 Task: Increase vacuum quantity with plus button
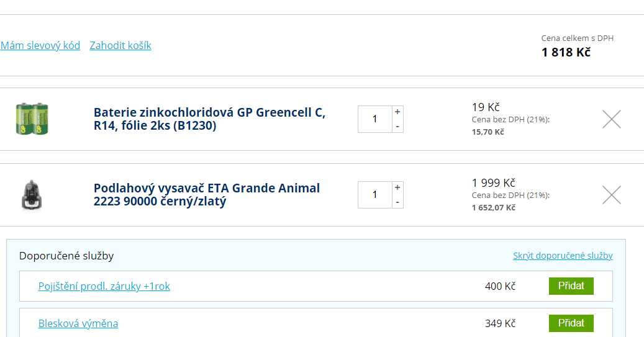tap(397, 187)
